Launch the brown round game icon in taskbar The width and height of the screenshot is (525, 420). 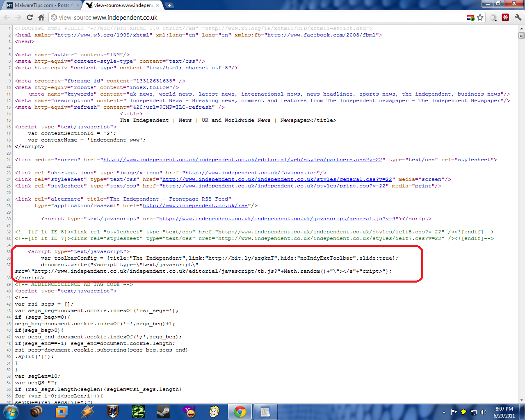pos(36,412)
